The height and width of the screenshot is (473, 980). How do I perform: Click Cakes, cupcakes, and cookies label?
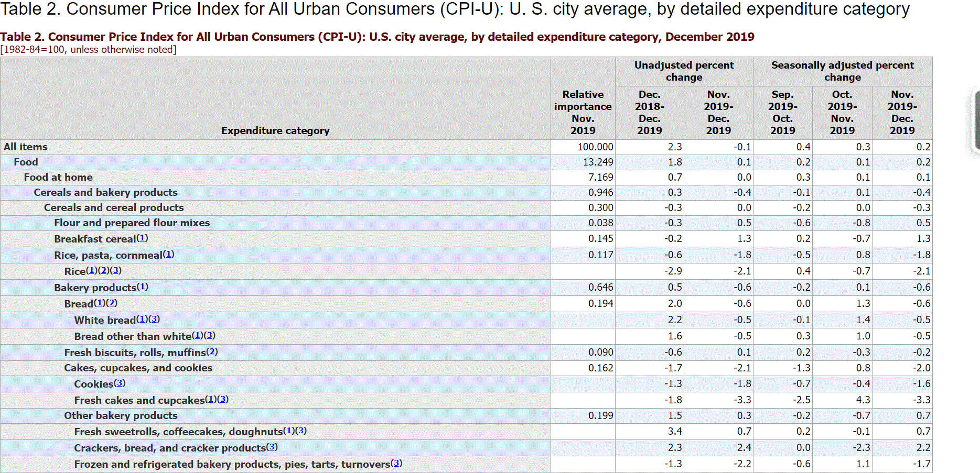[138, 368]
